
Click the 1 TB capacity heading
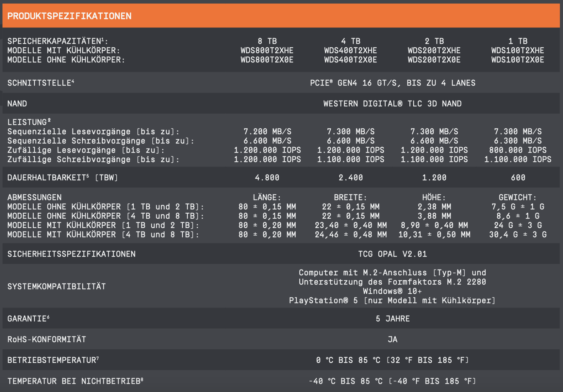click(518, 41)
